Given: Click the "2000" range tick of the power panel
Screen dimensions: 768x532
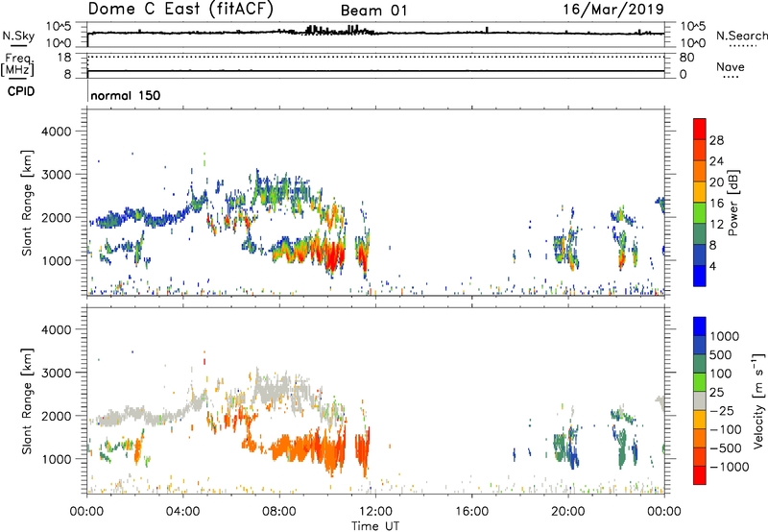Looking at the screenshot, I should [x=56, y=217].
